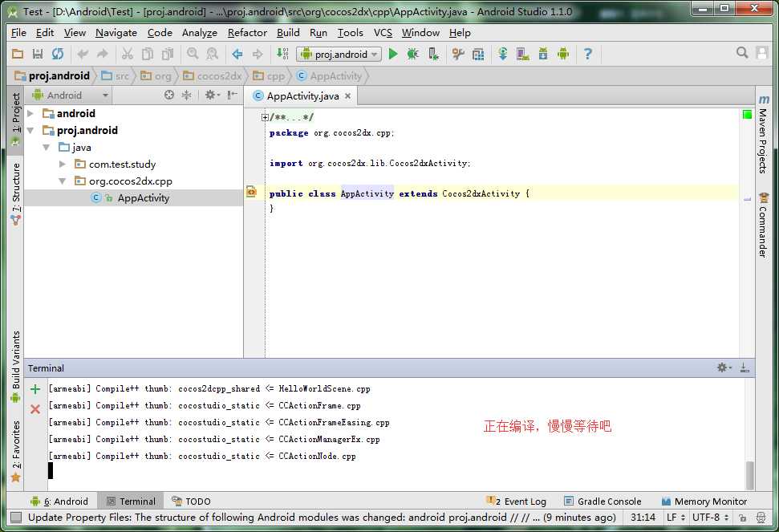Open the proj.android run configuration dropdown
Screen dimensions: 779x532
click(x=339, y=54)
